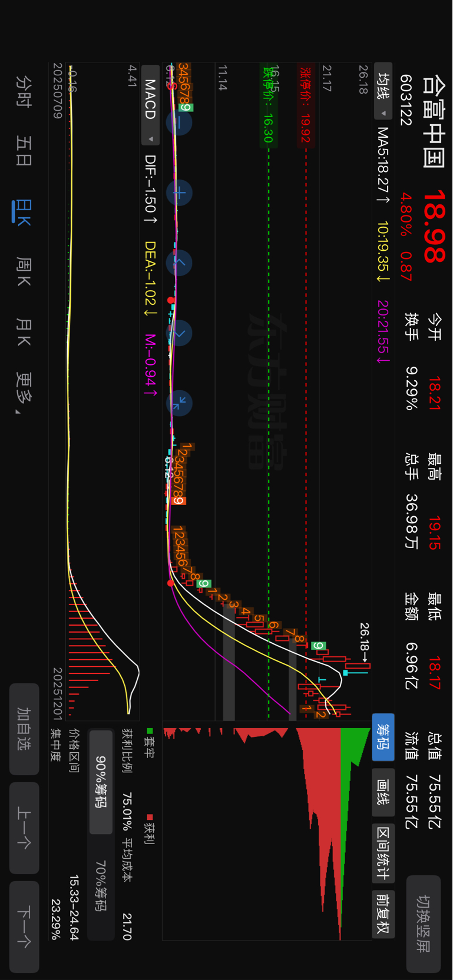Zoom out the K-line chart with minus icon
The image size is (453, 980).
click(x=179, y=122)
